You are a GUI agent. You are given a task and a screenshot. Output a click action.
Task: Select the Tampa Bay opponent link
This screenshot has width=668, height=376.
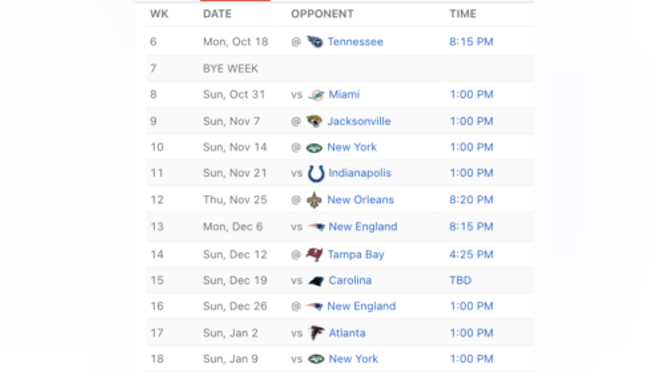pyautogui.click(x=356, y=255)
